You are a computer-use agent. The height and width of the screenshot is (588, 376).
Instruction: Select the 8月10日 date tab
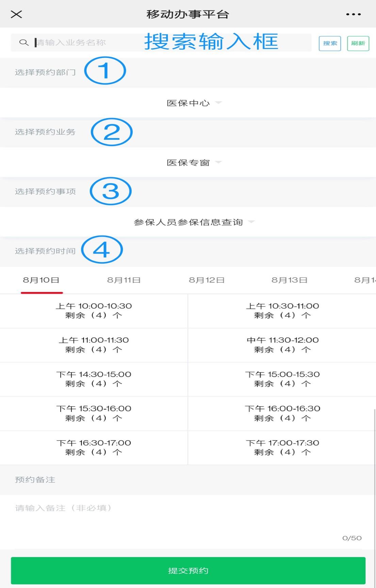41,280
